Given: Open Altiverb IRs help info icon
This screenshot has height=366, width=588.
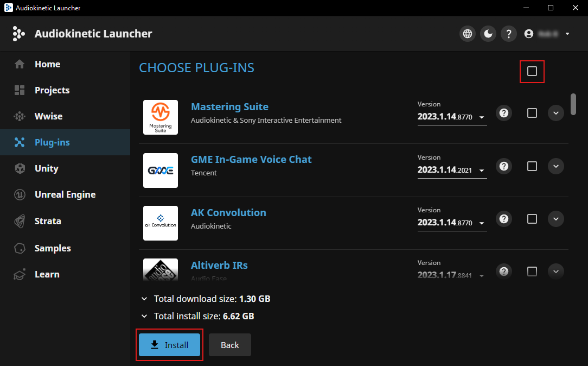Looking at the screenshot, I should point(503,272).
